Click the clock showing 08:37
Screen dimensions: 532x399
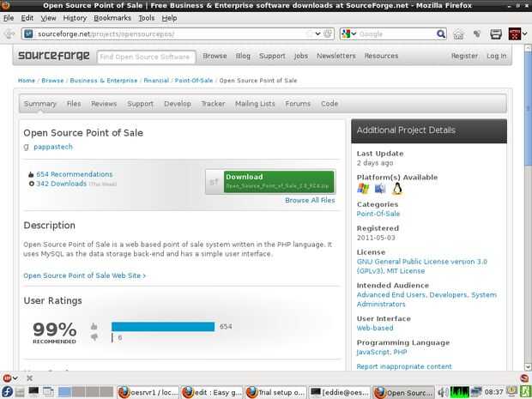(493, 392)
